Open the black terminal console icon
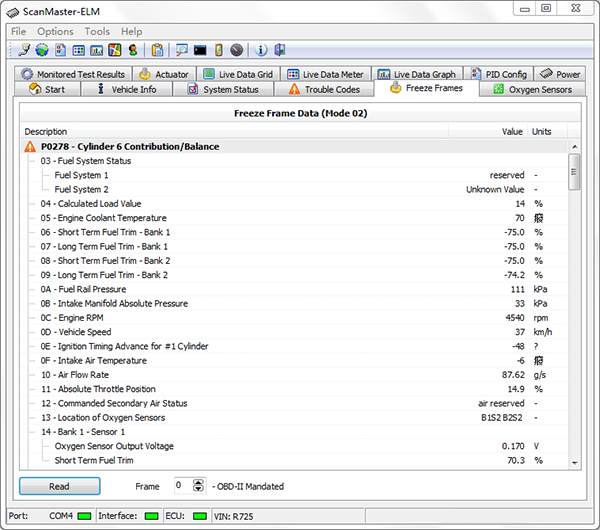The height and width of the screenshot is (530, 600). pos(200,50)
